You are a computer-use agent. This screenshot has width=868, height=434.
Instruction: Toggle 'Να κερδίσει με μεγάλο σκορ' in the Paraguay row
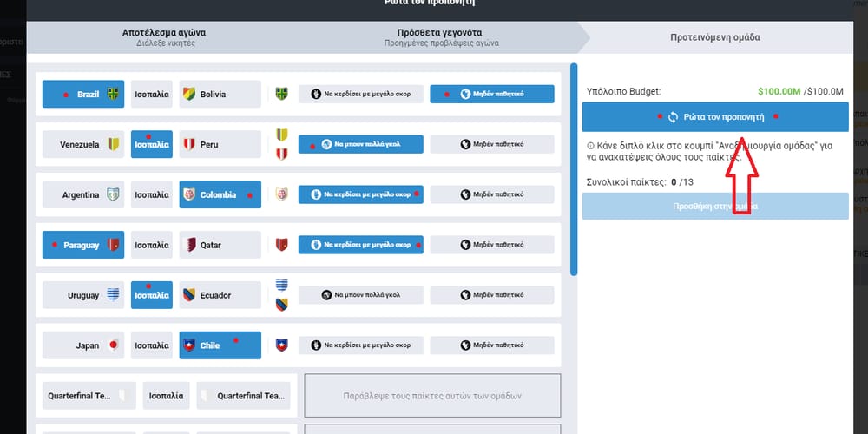(x=361, y=245)
